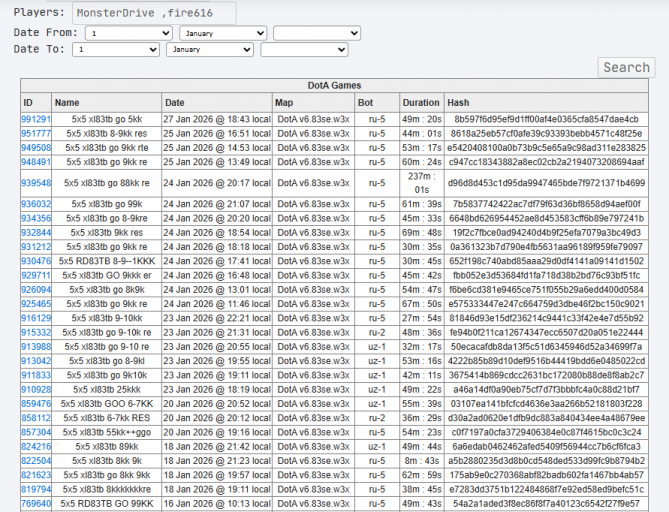Select game name '5x5 xl83tb go 5kk'
The height and width of the screenshot is (512, 669).
click(x=107, y=119)
